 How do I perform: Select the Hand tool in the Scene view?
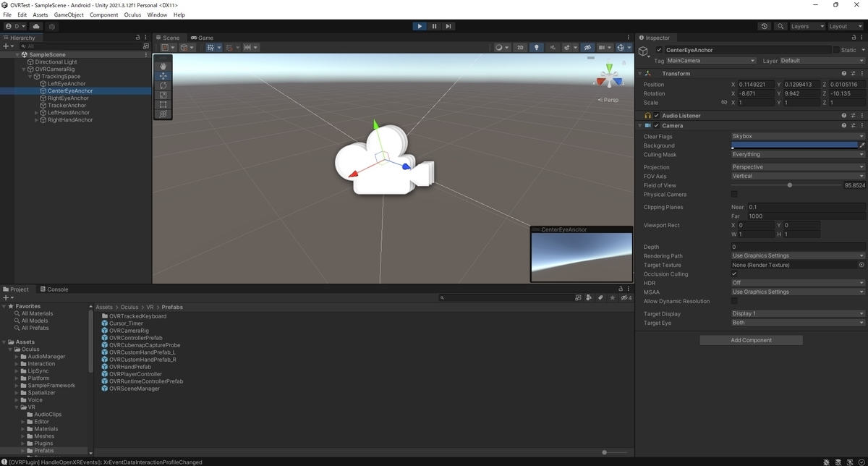coord(162,65)
